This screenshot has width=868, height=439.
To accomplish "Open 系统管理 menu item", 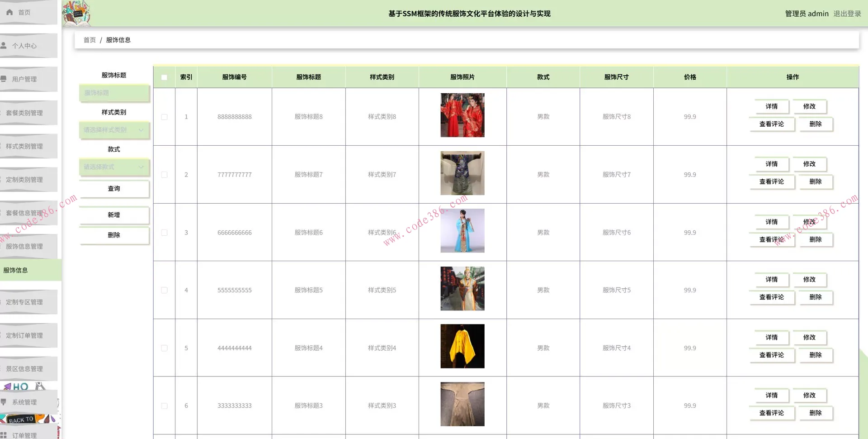I will pos(28,402).
